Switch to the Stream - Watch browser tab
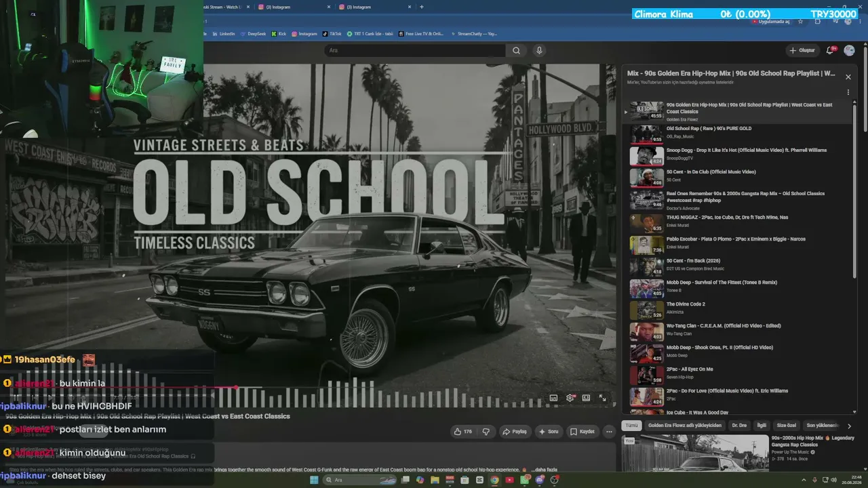The width and height of the screenshot is (868, 488). coord(226,7)
